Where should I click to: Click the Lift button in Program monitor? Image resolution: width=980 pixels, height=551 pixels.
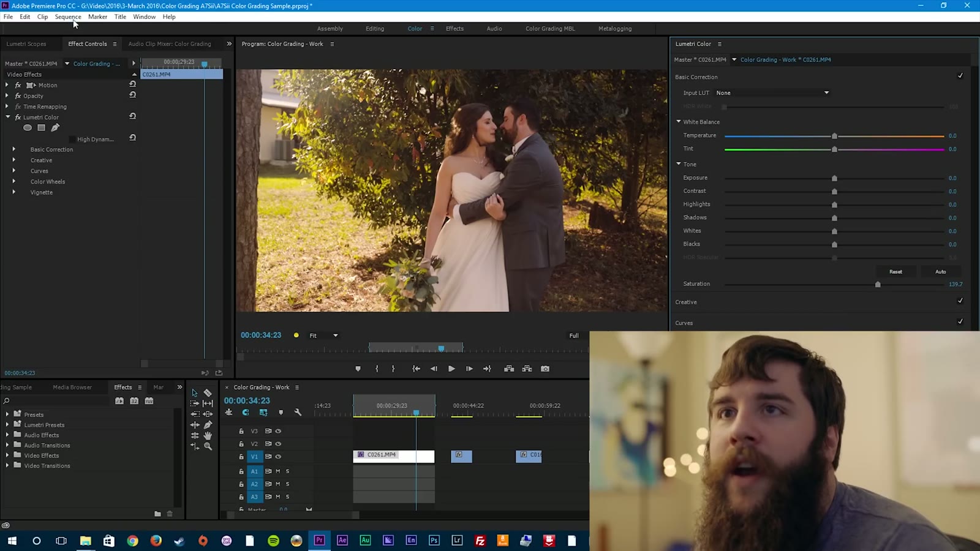[509, 369]
